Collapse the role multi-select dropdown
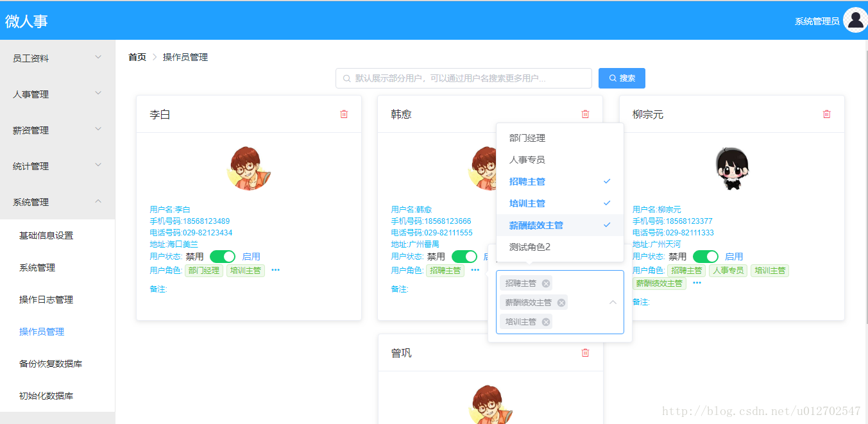Screen dimensions: 868x424 tap(613, 302)
